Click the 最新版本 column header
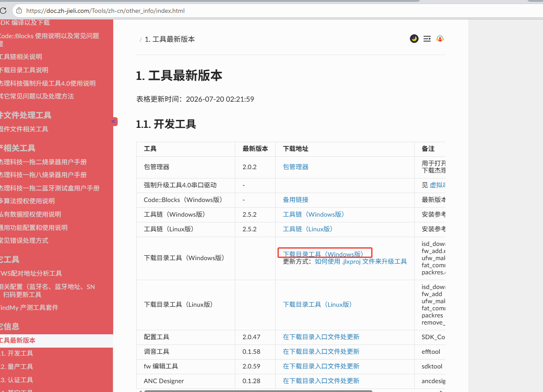The image size is (543, 392). tap(255, 149)
